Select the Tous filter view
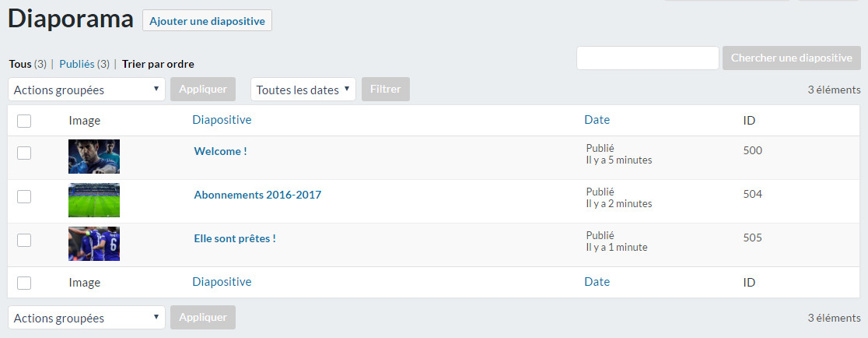 [x=20, y=64]
